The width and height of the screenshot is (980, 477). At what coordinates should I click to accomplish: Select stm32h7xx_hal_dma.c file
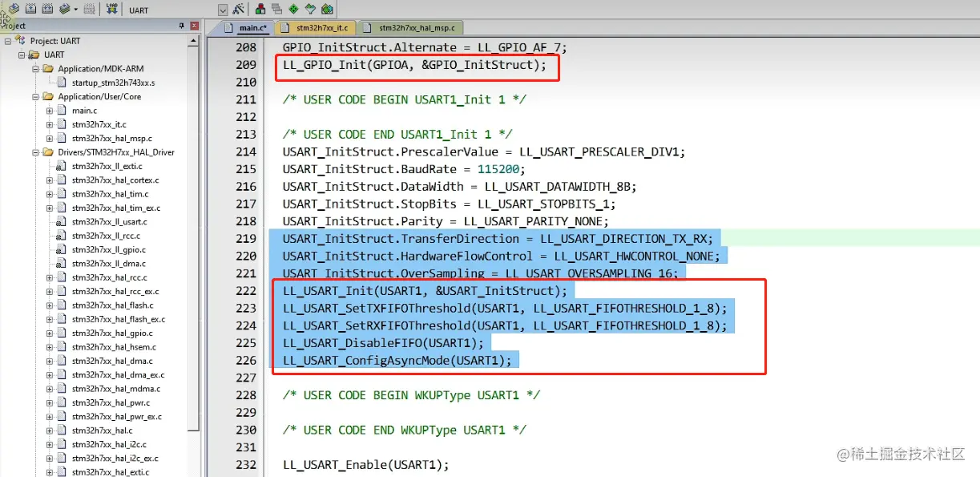[111, 361]
